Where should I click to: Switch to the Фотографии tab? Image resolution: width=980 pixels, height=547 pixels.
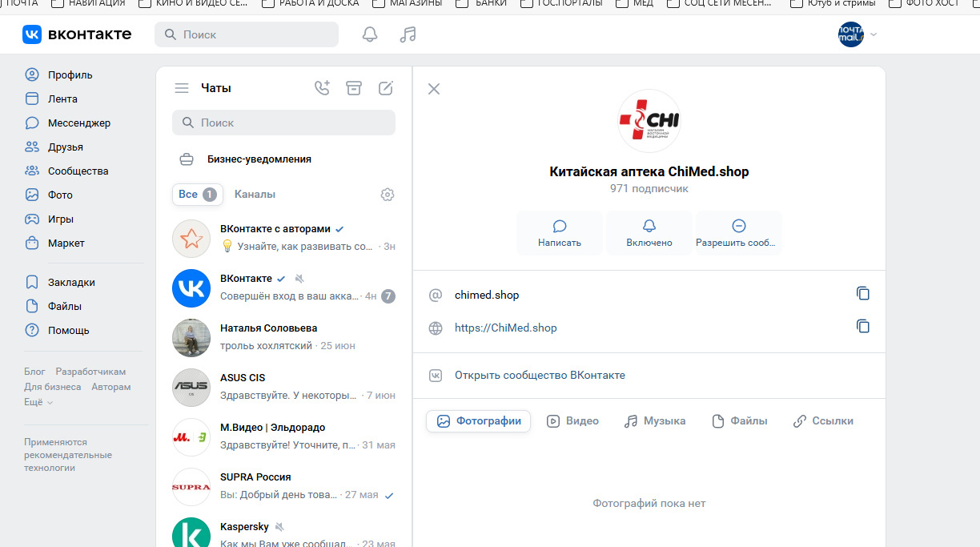click(478, 421)
